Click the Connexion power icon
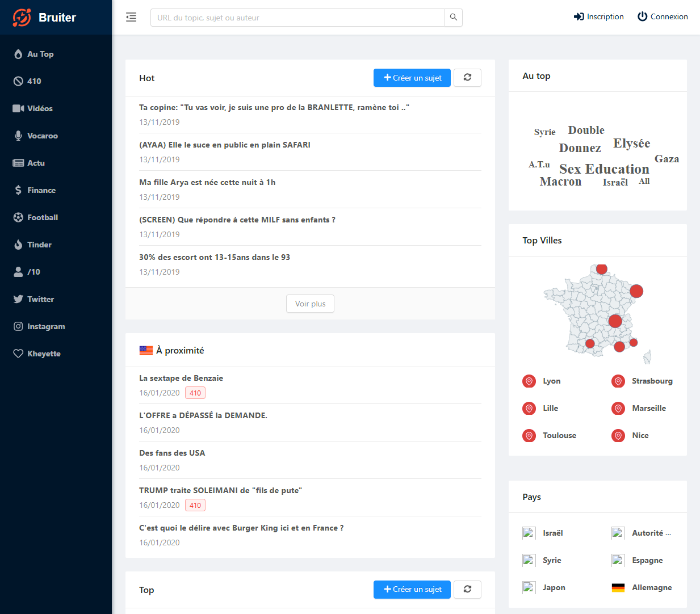This screenshot has width=700, height=614. point(642,16)
